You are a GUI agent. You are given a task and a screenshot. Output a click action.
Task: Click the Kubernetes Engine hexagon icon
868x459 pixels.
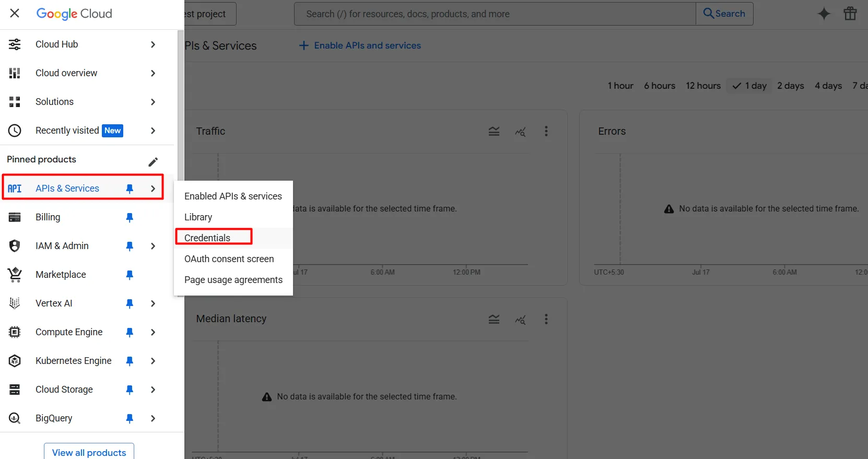[x=15, y=361]
